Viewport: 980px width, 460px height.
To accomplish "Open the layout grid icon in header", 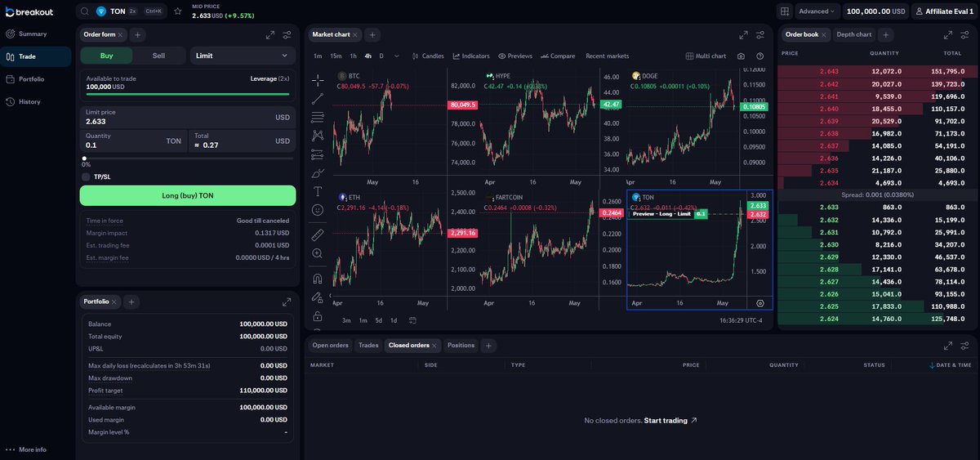I will 785,11.
